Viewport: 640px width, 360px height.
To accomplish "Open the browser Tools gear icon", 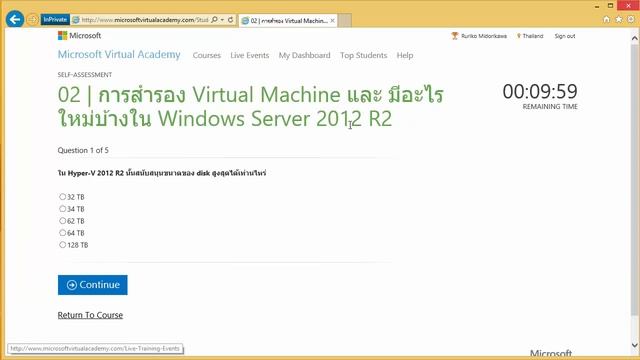I will [631, 20].
